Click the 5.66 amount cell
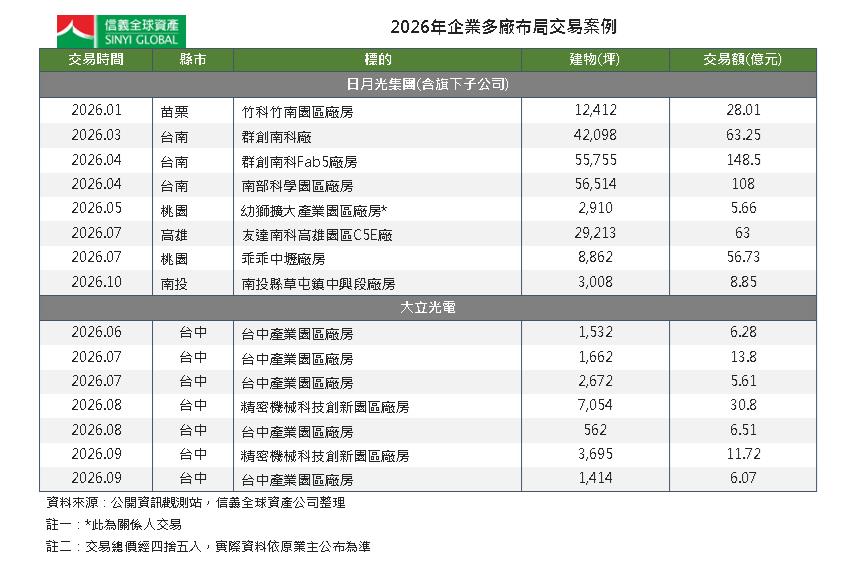Viewport: 860px width, 567px height. coord(743,208)
